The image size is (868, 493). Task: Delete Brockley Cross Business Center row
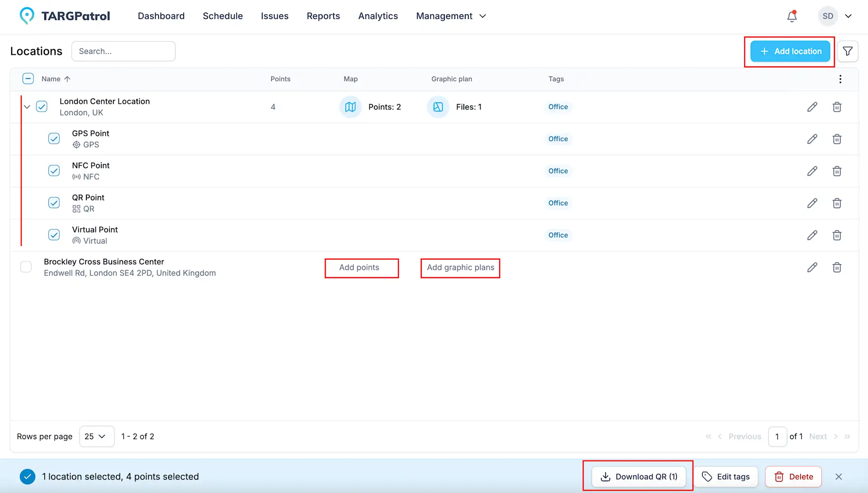(x=837, y=267)
